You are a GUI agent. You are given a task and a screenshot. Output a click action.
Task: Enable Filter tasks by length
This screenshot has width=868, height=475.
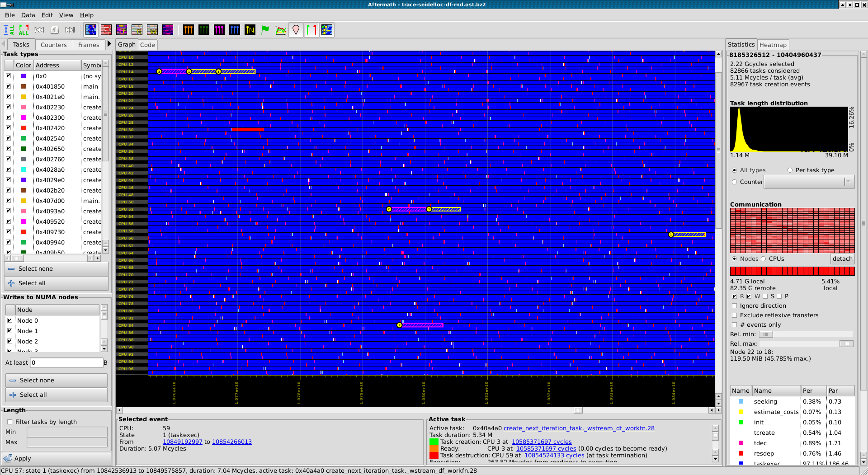pyautogui.click(x=9, y=422)
